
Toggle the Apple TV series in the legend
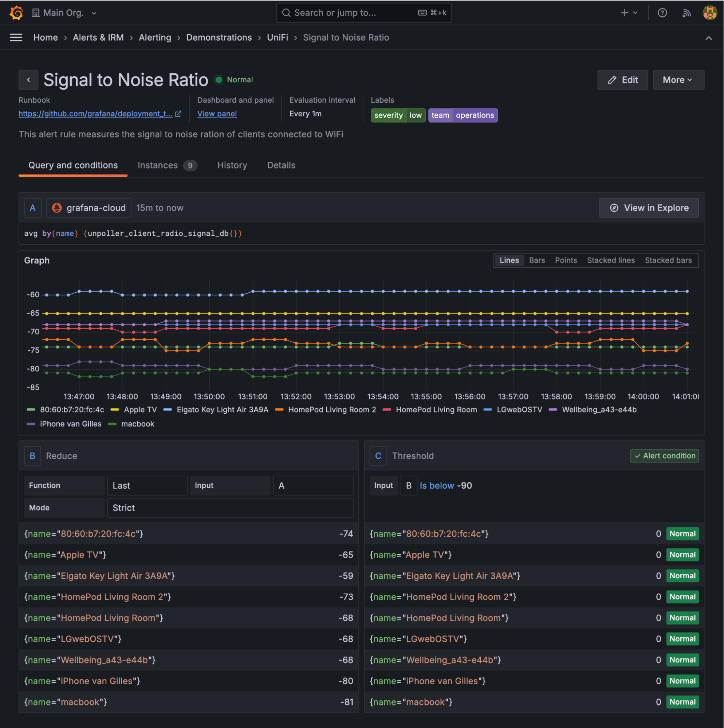(140, 410)
